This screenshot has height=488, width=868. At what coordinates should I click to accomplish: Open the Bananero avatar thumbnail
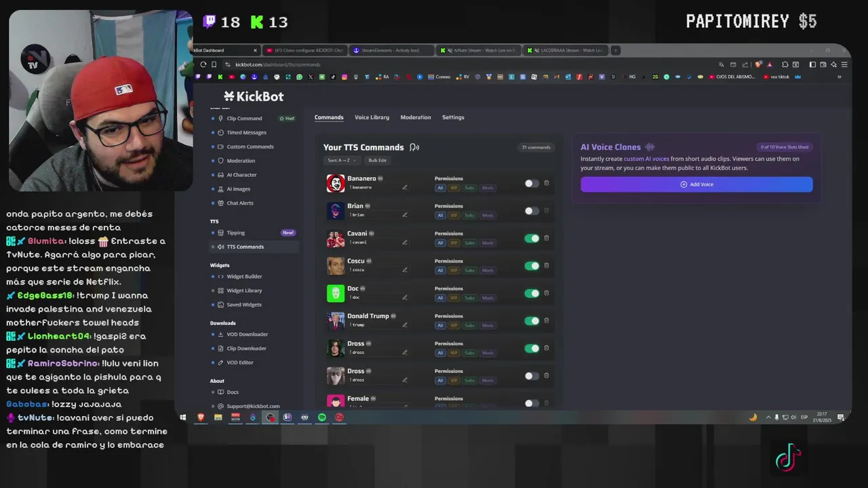click(336, 183)
